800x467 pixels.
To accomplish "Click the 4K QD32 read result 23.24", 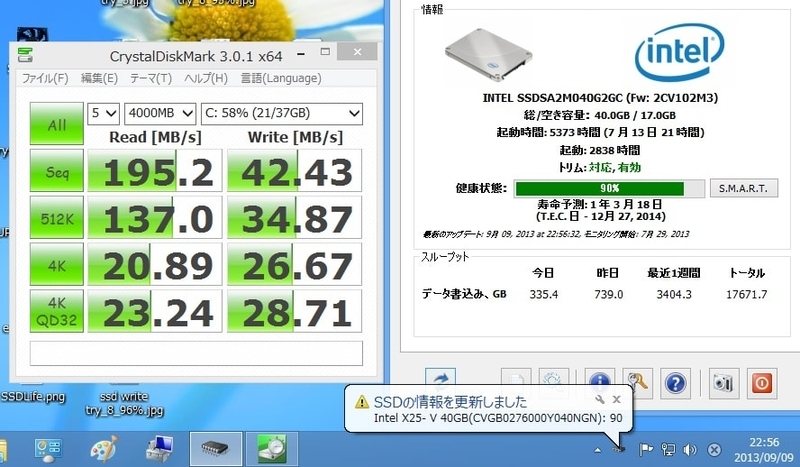I will 155,311.
